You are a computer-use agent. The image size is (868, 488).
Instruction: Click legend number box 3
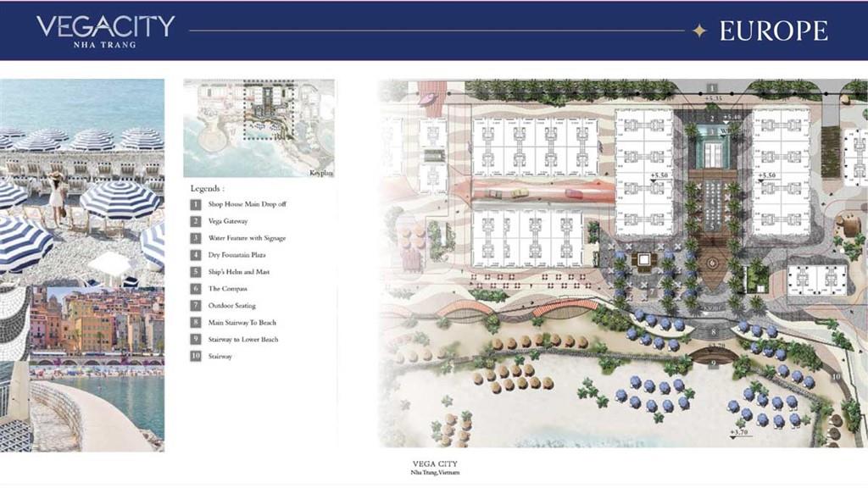click(196, 238)
